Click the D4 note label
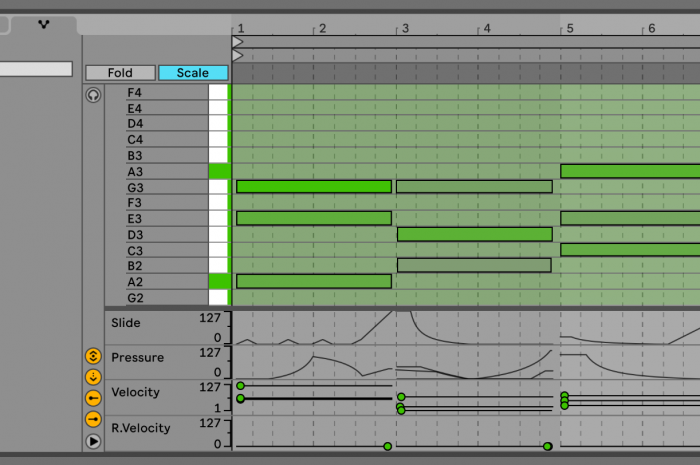The image size is (700, 465). pyautogui.click(x=135, y=124)
